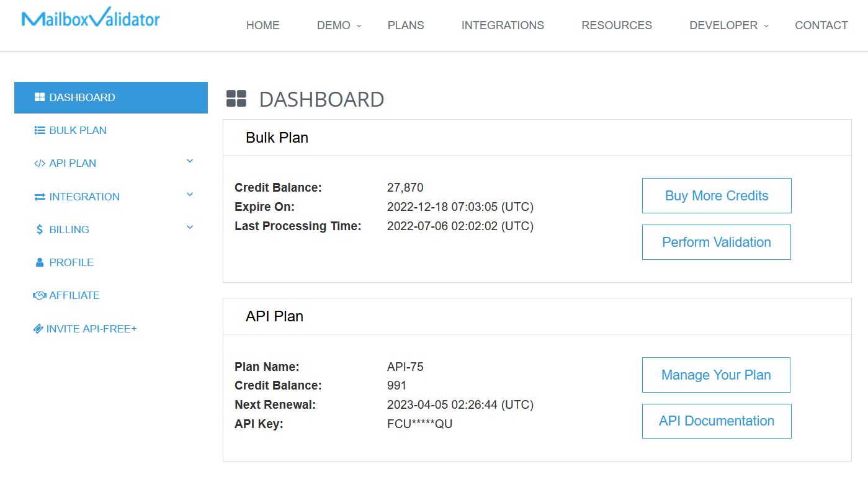
Task: Select the Dashboard grid icon in sidebar
Action: [x=39, y=97]
